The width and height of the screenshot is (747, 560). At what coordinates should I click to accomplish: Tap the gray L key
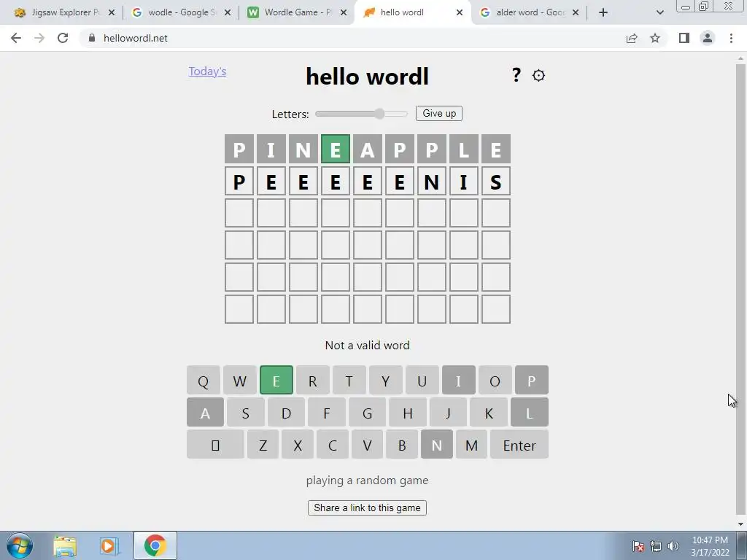(x=530, y=413)
